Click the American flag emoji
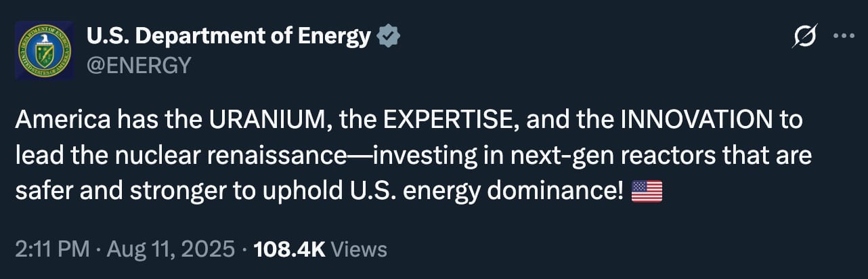The width and height of the screenshot is (868, 279). (647, 192)
